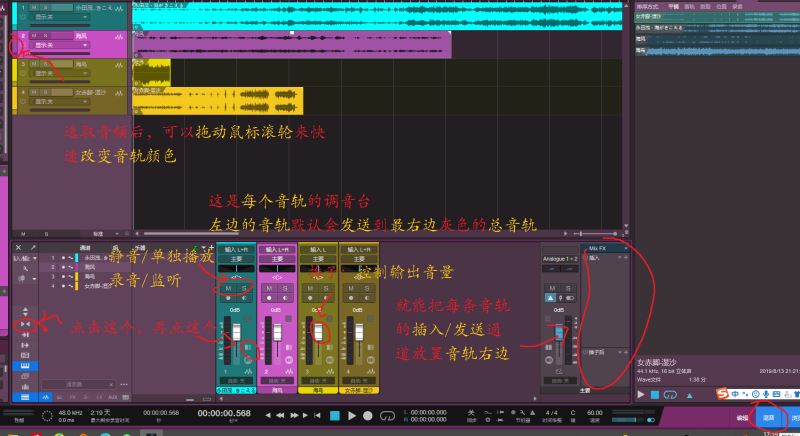Click the Stop button in transport
The width and height of the screenshot is (800, 436).
point(336,415)
